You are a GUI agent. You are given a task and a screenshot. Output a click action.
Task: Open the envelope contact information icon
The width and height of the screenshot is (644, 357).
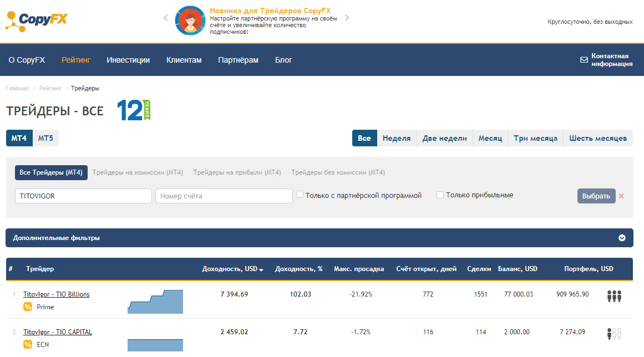(584, 60)
